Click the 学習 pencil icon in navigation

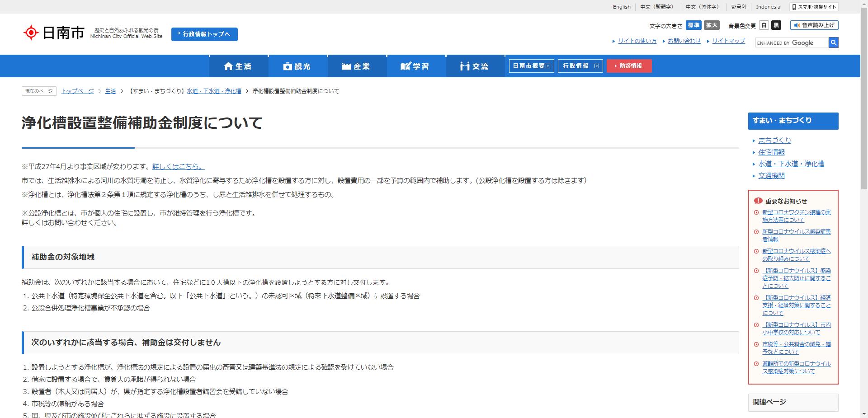click(406, 66)
